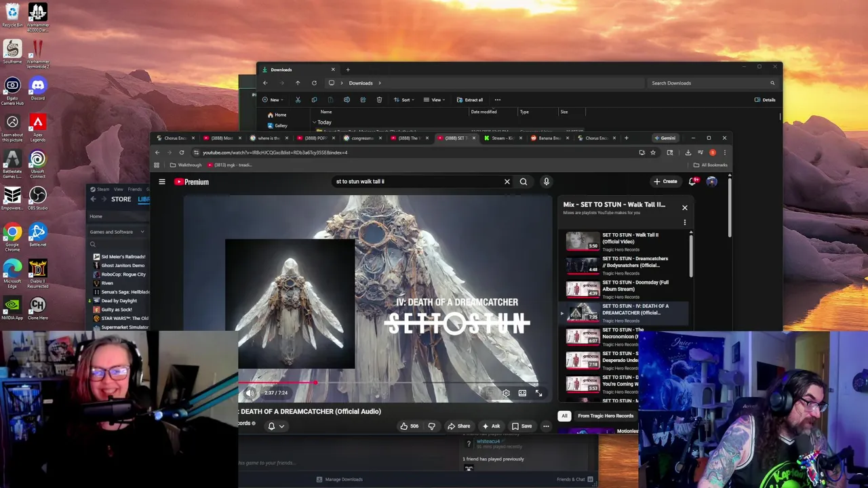Click Extract all in Downloads window
Image resolution: width=868 pixels, height=488 pixels.
pos(470,100)
